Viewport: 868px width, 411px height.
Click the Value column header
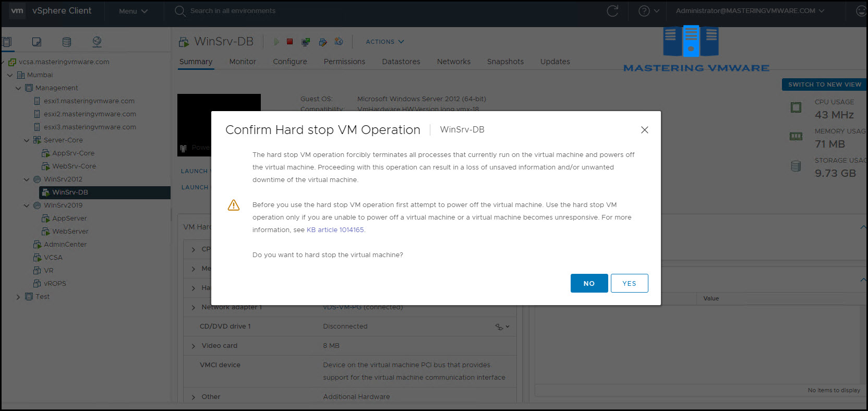pyautogui.click(x=711, y=298)
